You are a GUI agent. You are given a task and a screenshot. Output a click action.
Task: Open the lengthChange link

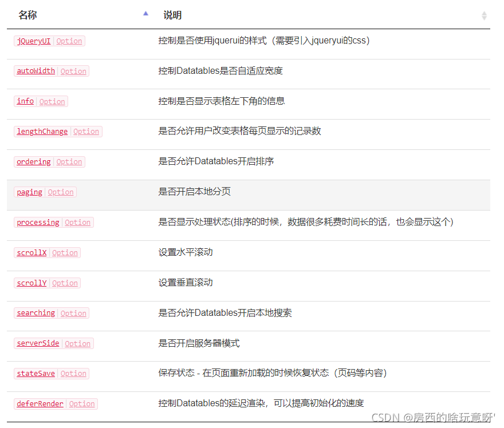42,132
